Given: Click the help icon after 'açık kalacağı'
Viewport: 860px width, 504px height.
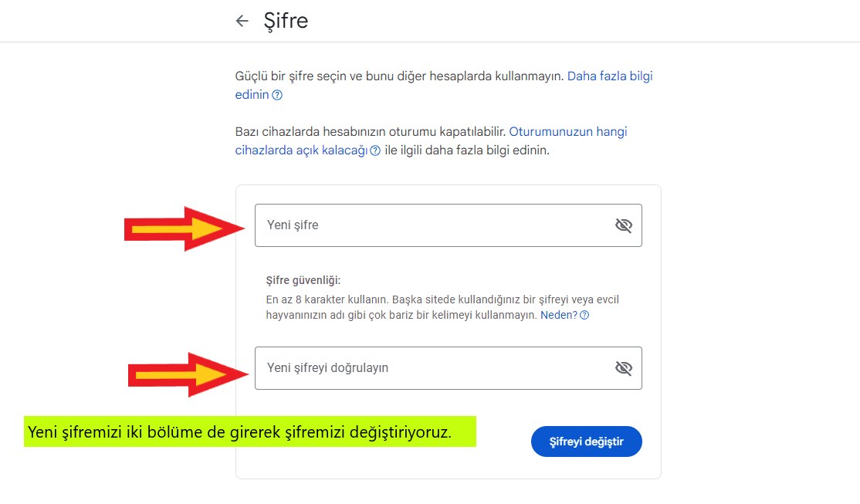Looking at the screenshot, I should [375, 151].
